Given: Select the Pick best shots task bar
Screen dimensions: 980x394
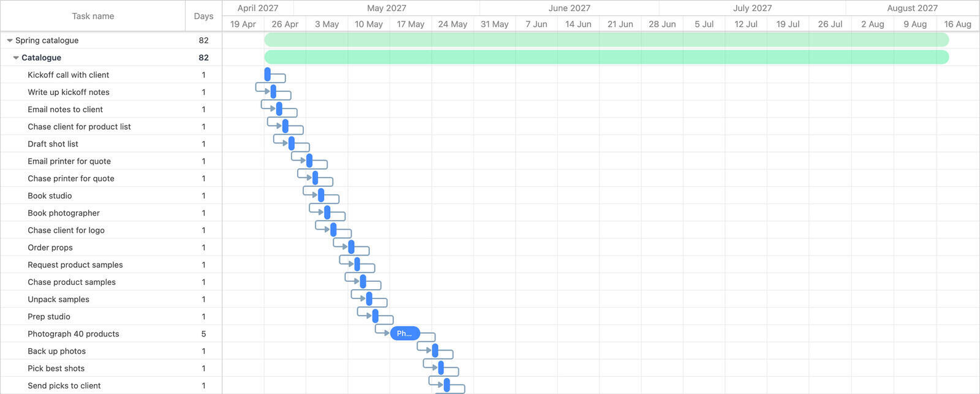Looking at the screenshot, I should click(x=441, y=368).
